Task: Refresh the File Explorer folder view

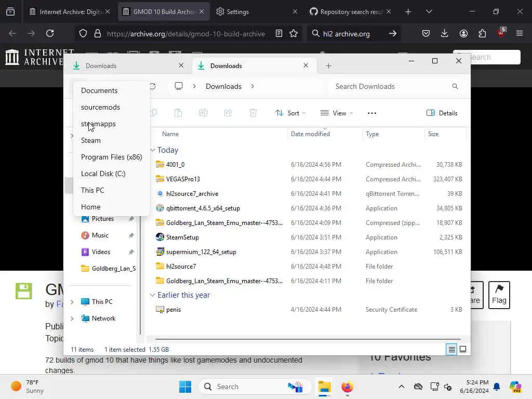Action: coord(153,86)
